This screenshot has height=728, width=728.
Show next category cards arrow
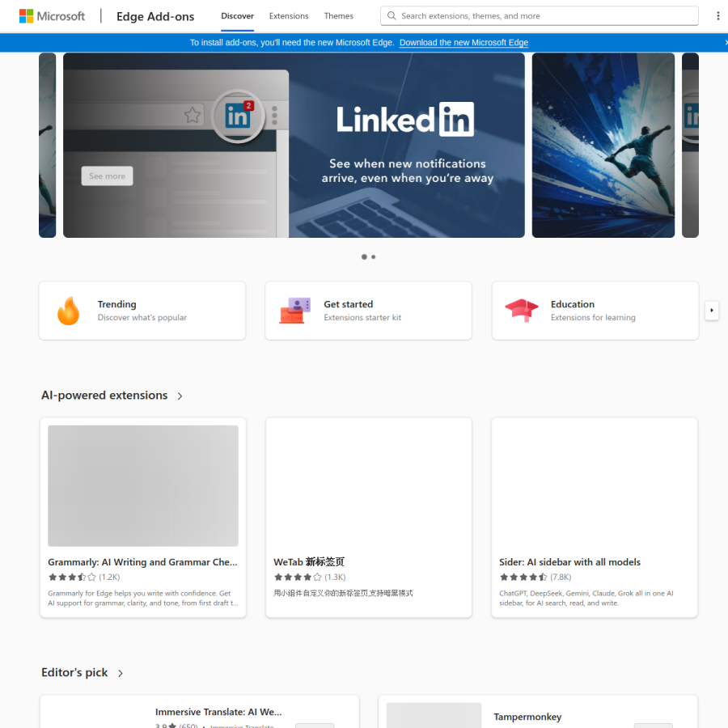tap(711, 310)
